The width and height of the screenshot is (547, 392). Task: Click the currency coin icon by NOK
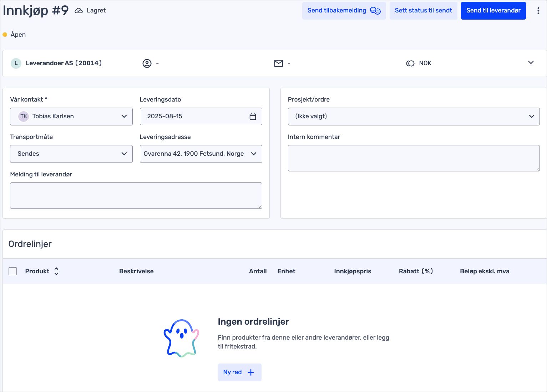pos(410,63)
